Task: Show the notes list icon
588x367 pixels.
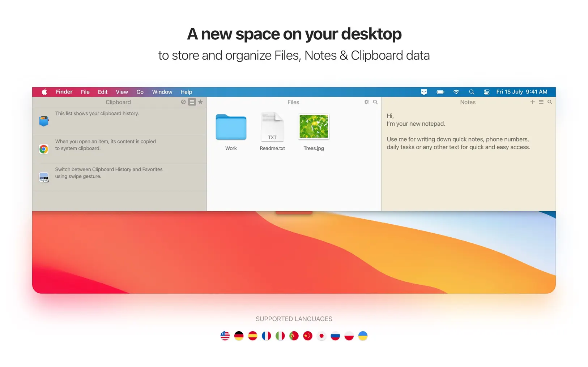Action: (x=541, y=102)
